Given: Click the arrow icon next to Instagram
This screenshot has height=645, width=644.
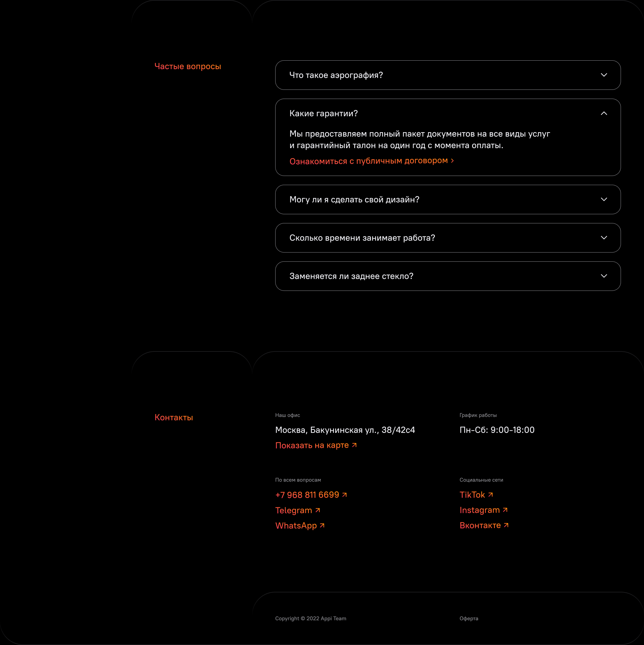Looking at the screenshot, I should 505,510.
